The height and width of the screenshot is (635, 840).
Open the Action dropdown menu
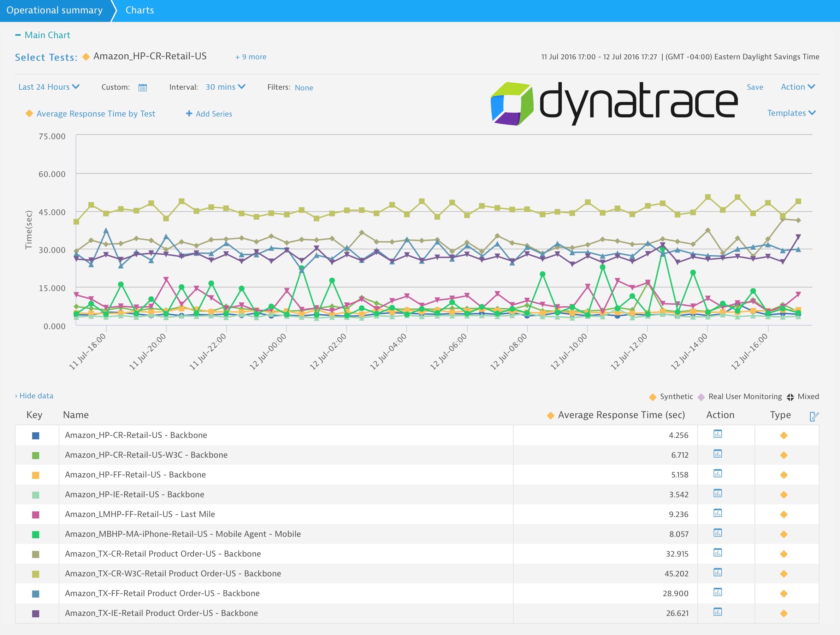click(798, 87)
